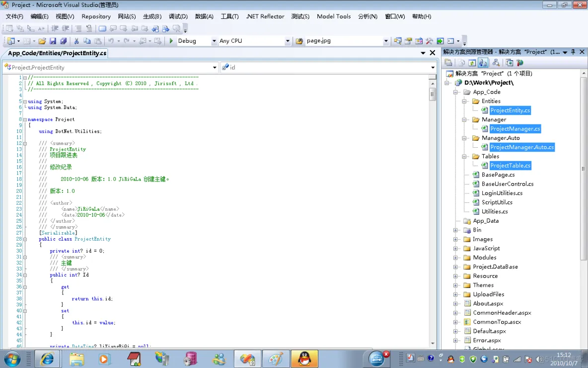588x368 pixels.
Task: Click Display Object Member List icon
Action: [x=10, y=28]
